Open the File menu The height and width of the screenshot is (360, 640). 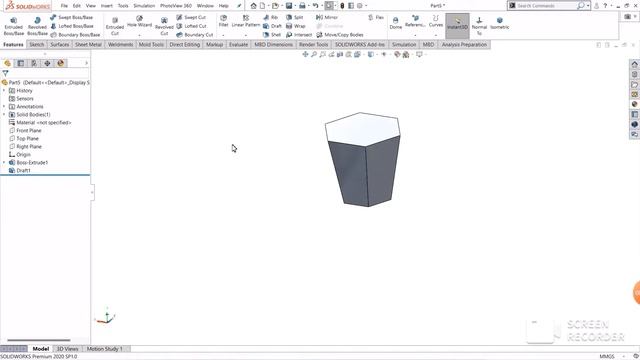(64, 6)
